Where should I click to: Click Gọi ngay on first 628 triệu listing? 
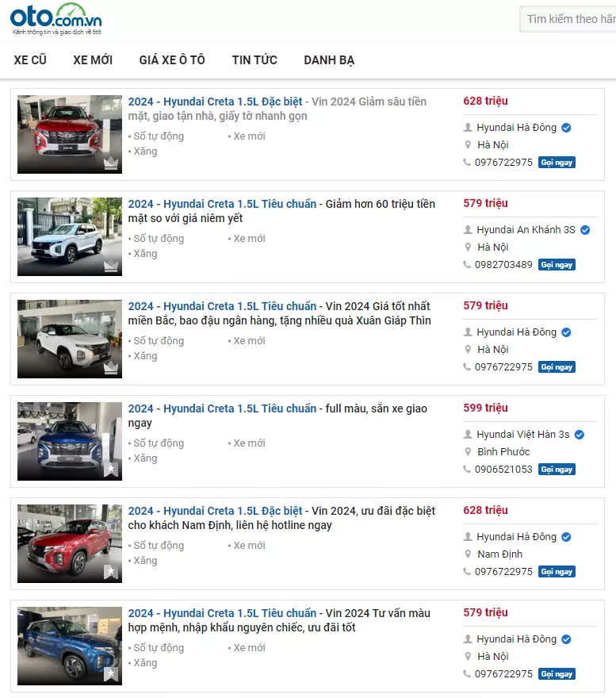[x=557, y=163]
